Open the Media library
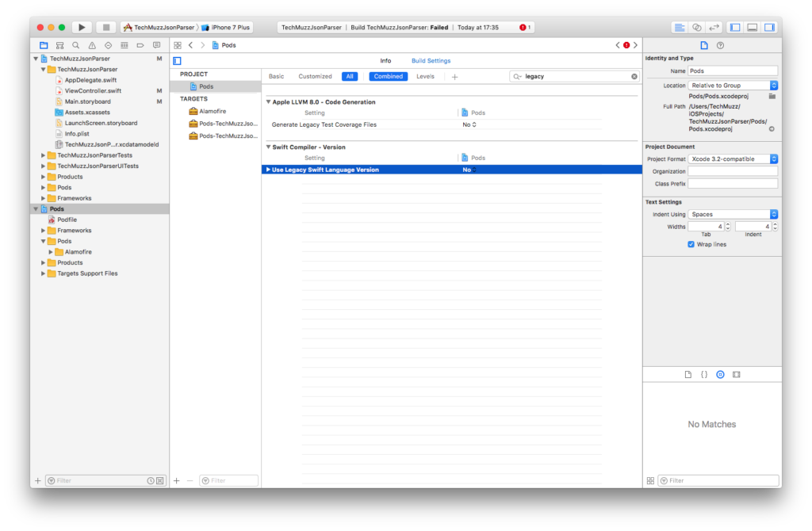Image resolution: width=812 pixels, height=531 pixels. click(737, 374)
